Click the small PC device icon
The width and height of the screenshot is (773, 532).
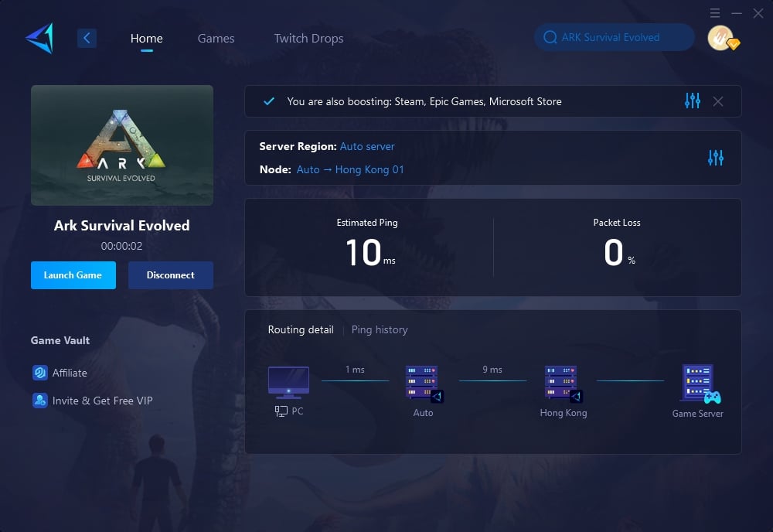coord(281,411)
